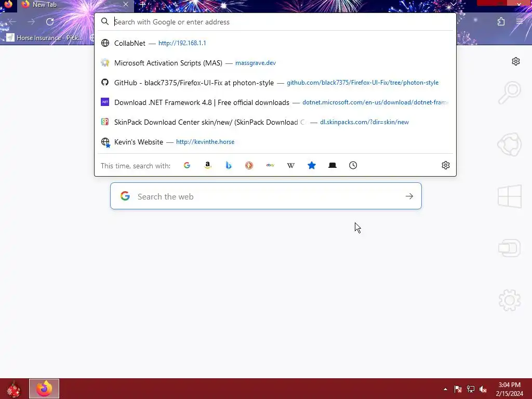
Task: Open new tab page personalize gear
Action: coord(516,61)
